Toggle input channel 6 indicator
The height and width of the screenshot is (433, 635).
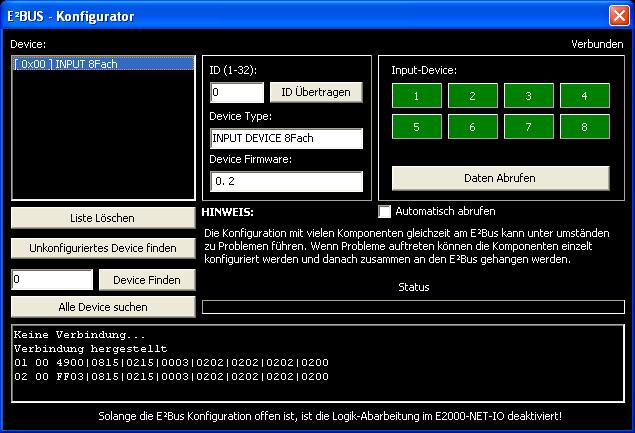pyautogui.click(x=473, y=127)
